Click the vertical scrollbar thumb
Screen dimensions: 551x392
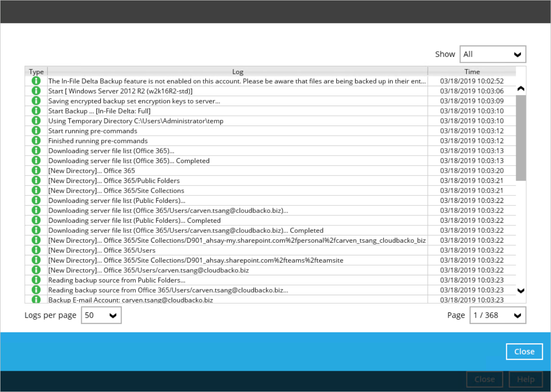tap(520, 137)
